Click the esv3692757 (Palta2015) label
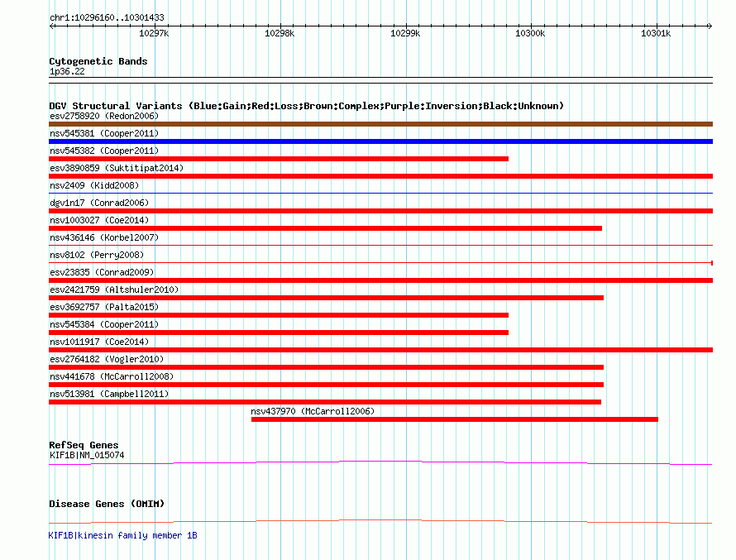 [x=104, y=307]
